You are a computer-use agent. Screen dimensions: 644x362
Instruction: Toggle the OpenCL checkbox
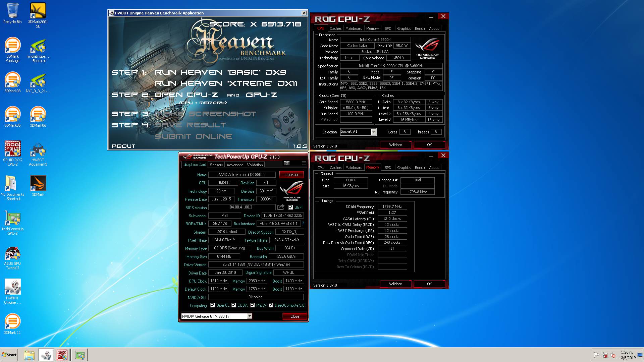[213, 305]
